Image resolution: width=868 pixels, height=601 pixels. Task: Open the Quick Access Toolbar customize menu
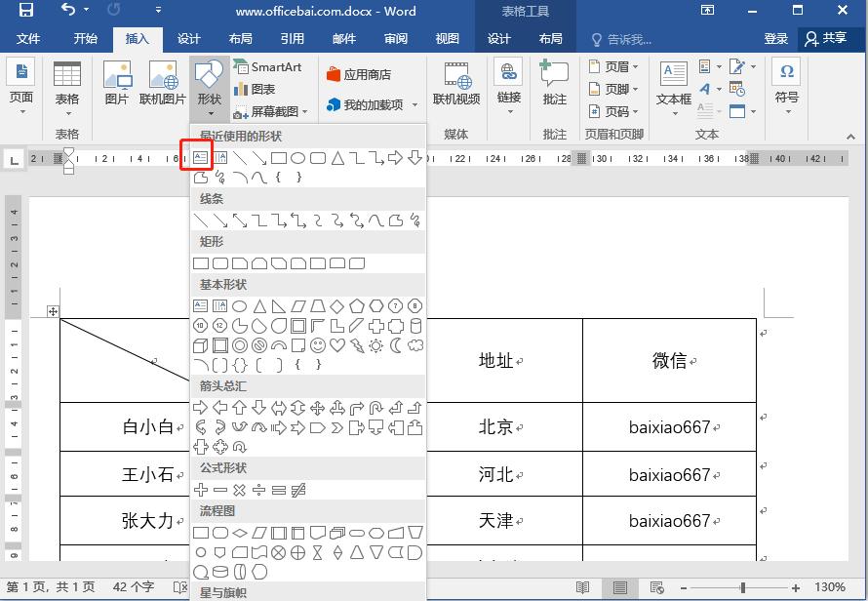click(158, 11)
